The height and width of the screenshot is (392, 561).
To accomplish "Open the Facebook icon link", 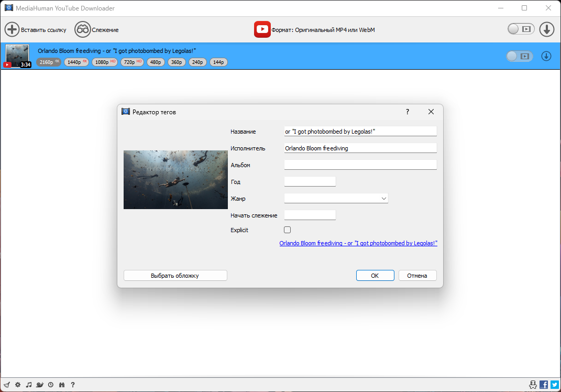I will tap(544, 385).
